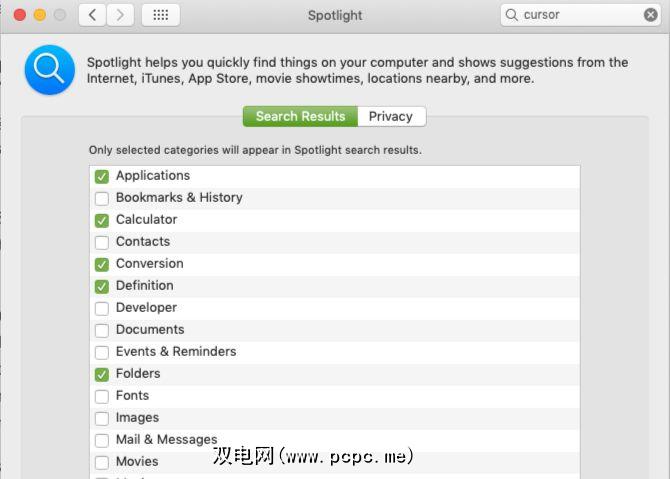Enable Documents in search results

pos(102,330)
